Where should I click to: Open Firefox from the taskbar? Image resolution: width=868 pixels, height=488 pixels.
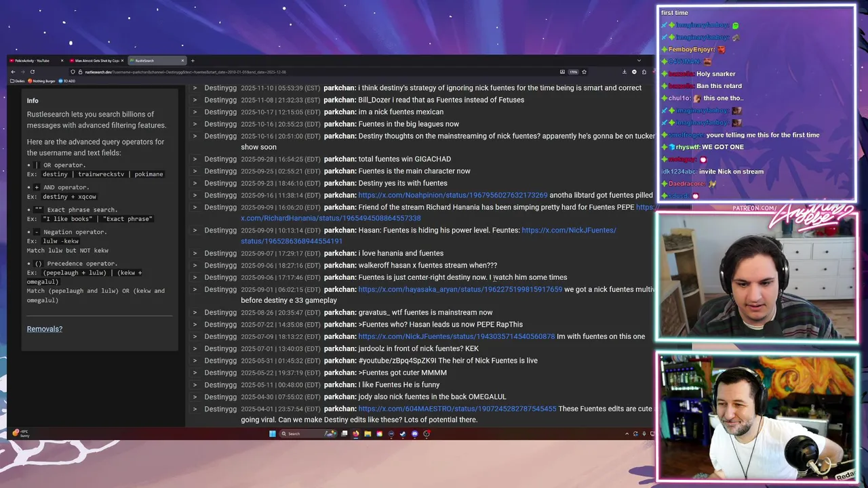(355, 434)
